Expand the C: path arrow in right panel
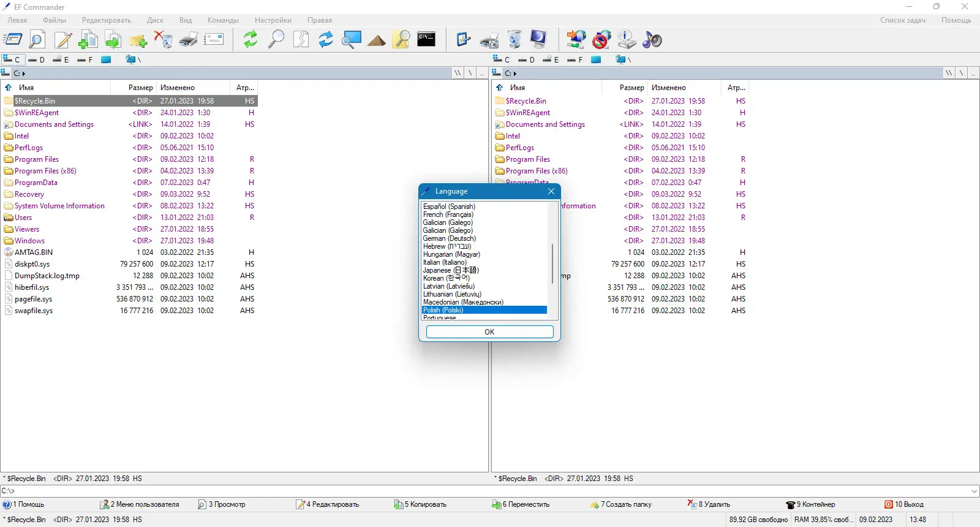The image size is (980, 527). point(515,74)
